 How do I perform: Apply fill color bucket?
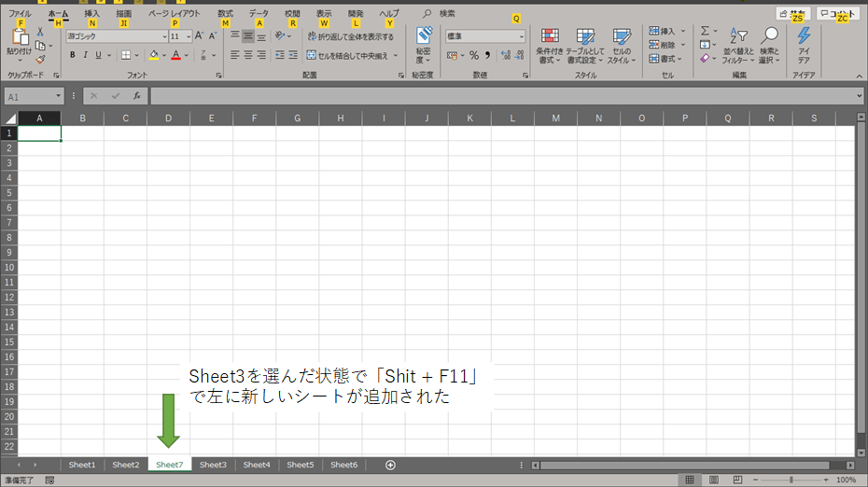[154, 55]
